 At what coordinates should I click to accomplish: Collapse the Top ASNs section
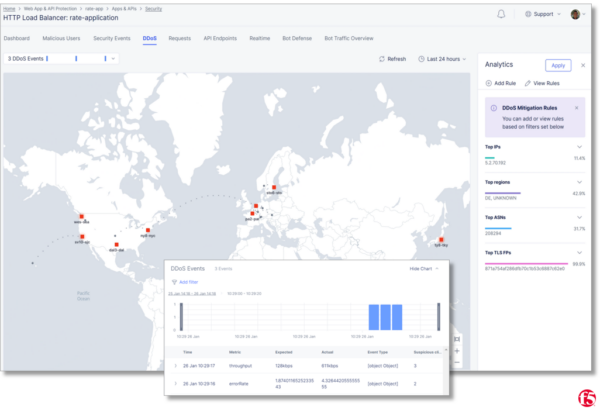(x=578, y=217)
